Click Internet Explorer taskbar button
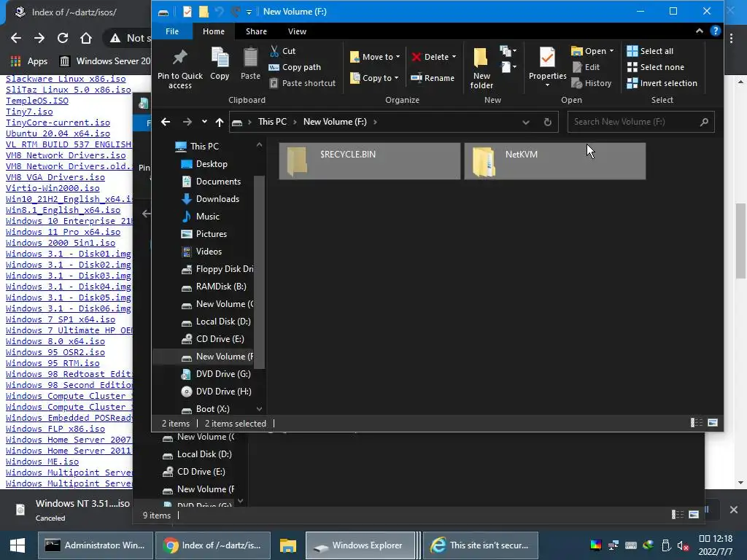This screenshot has width=747, height=560. pos(480,545)
